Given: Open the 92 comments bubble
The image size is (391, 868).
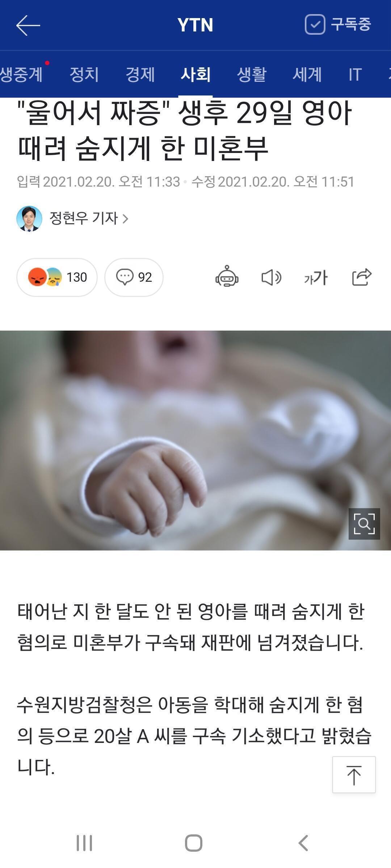Looking at the screenshot, I should [x=134, y=277].
